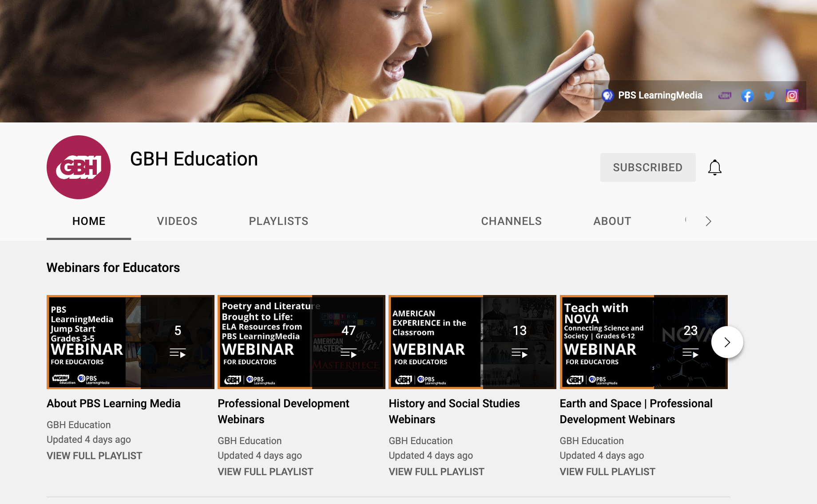Click the GBH Education channel avatar
This screenshot has width=817, height=504.
(79, 167)
